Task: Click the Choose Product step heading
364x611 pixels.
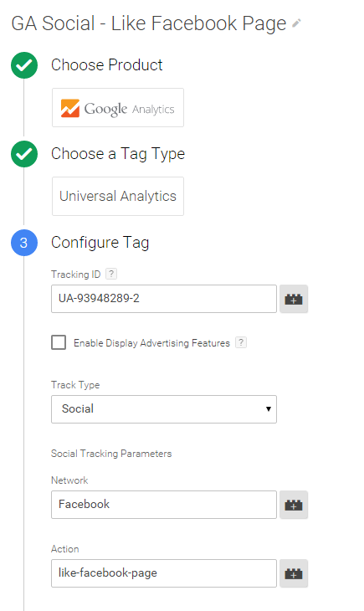Action: [x=107, y=65]
